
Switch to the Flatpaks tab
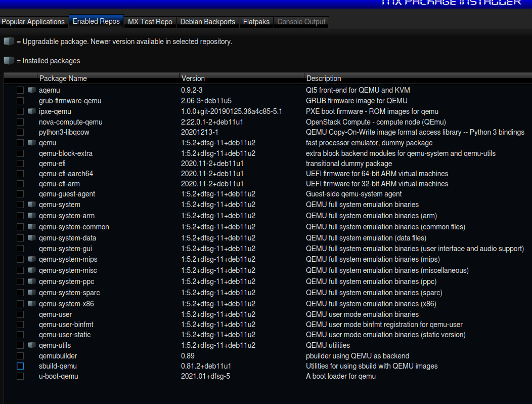point(256,22)
